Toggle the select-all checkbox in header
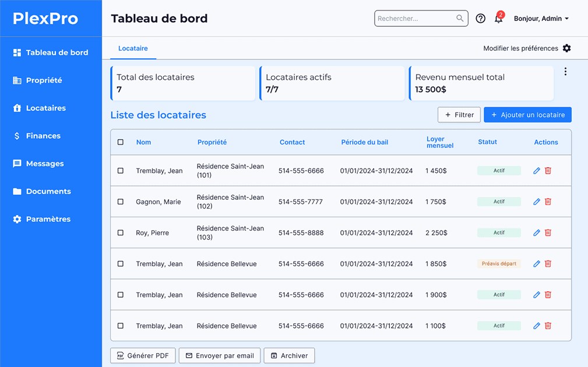This screenshot has height=367, width=588. tap(121, 142)
